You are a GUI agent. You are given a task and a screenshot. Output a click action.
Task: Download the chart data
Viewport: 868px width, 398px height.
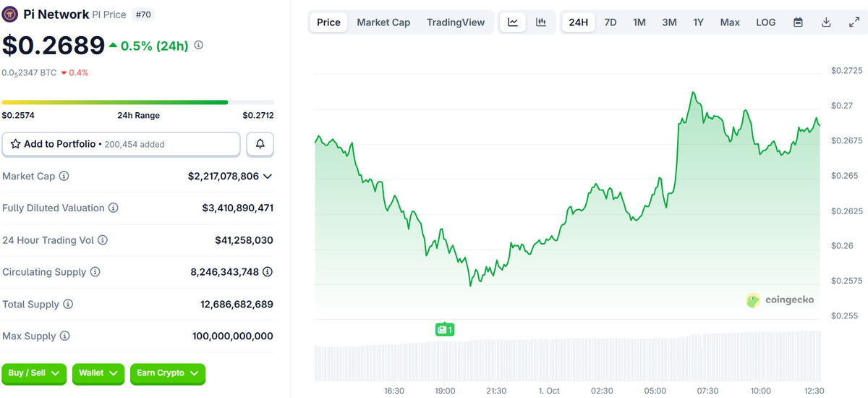pos(826,22)
